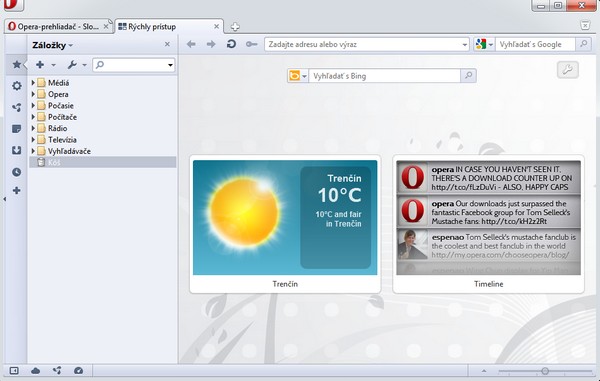
Task: Expand the Médiá bookmark folder
Action: point(33,83)
